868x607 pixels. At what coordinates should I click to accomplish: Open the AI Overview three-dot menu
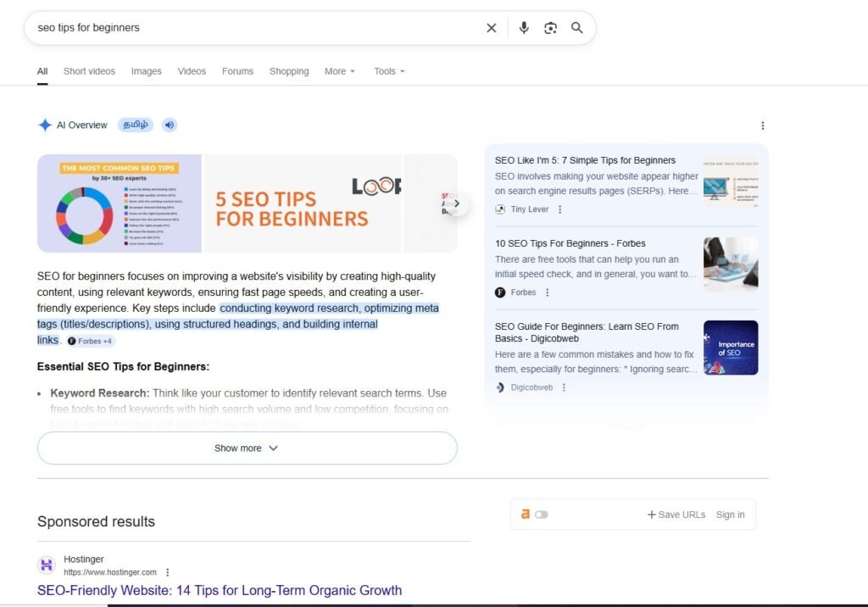[762, 125]
